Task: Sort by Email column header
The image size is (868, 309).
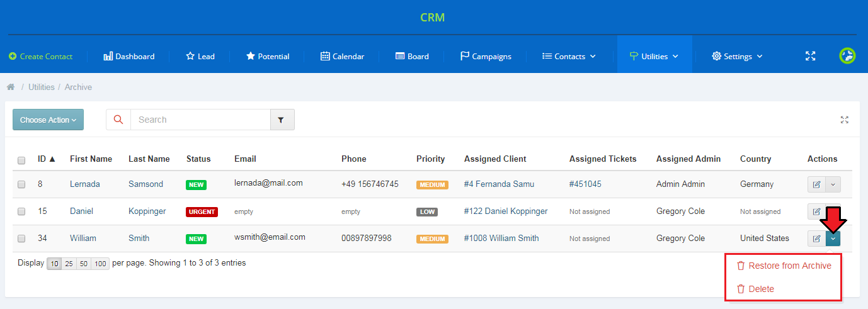Action: (245, 159)
